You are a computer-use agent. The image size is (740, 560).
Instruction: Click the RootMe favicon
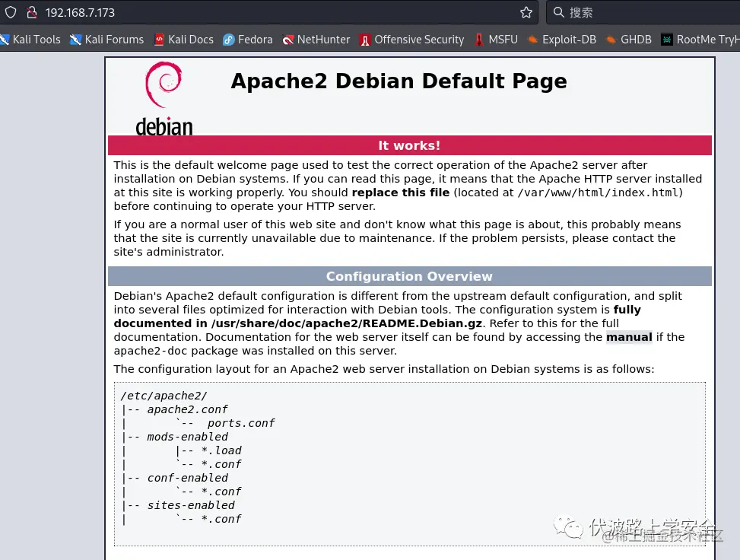666,40
